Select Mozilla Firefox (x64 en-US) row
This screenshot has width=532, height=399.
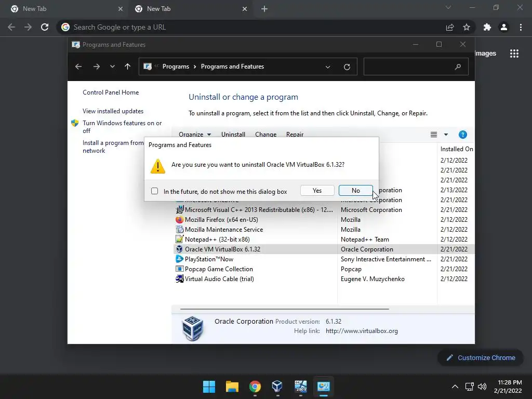[324, 220]
